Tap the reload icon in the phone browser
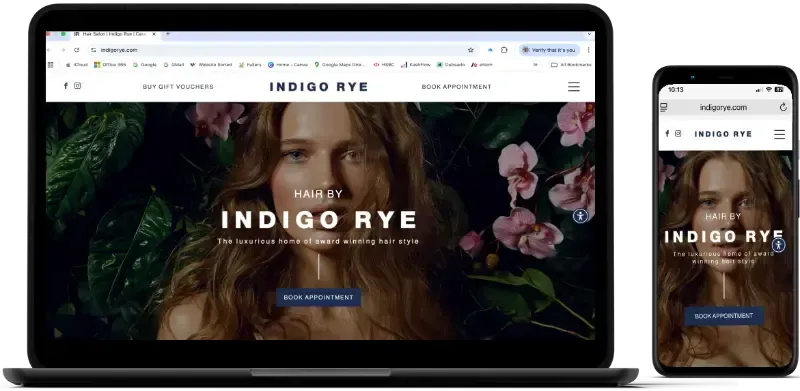 783,107
